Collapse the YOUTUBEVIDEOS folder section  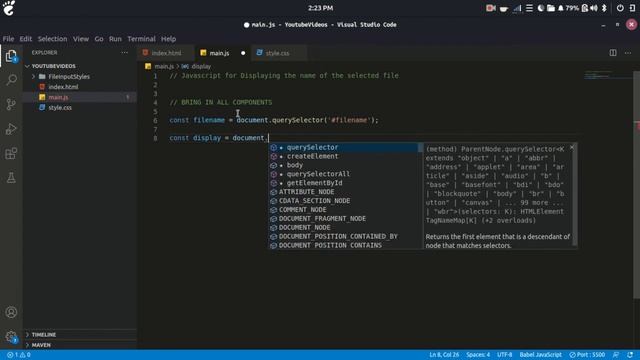53,66
